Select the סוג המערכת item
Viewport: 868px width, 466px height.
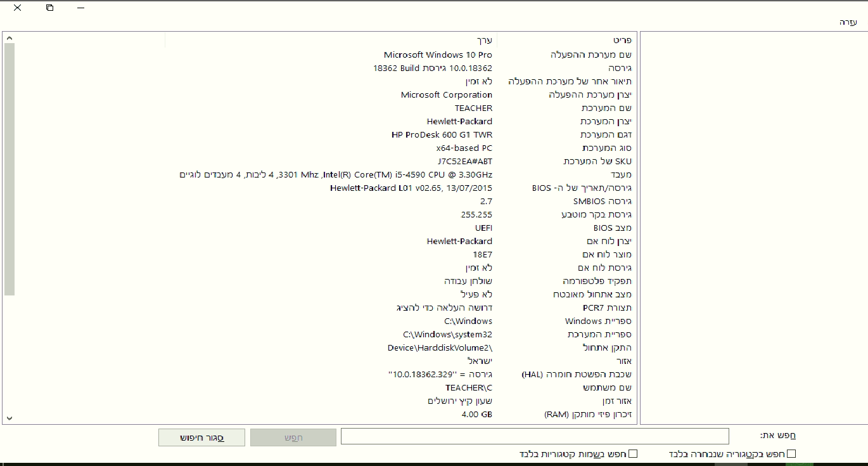pos(606,148)
